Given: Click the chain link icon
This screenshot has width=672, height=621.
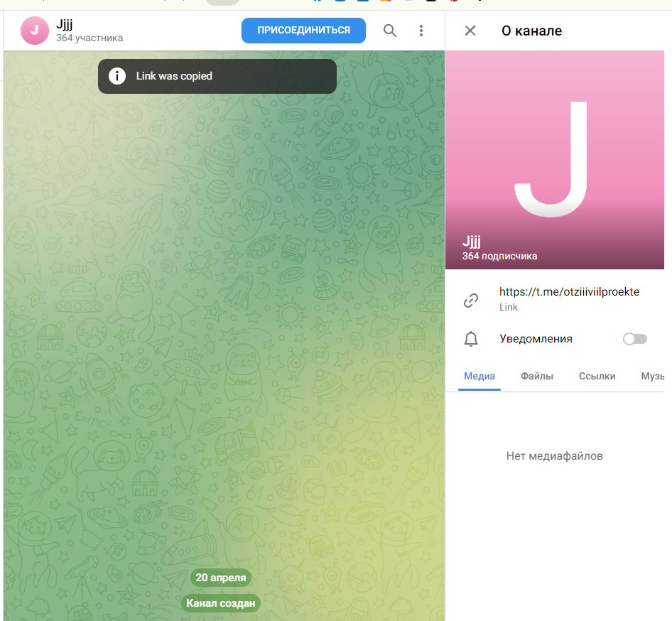Looking at the screenshot, I should [x=471, y=301].
